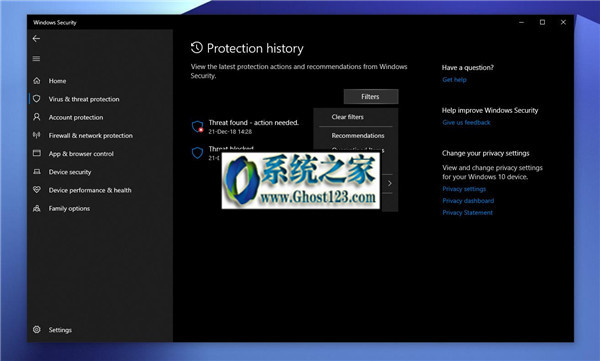The height and width of the screenshot is (361, 600).
Task: Click the Family options people icon
Action: coord(37,208)
